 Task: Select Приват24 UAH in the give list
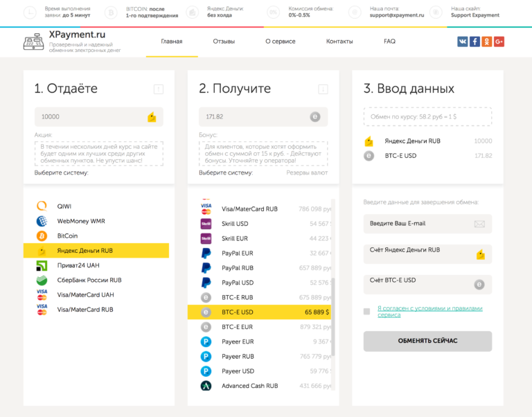pos(96,265)
